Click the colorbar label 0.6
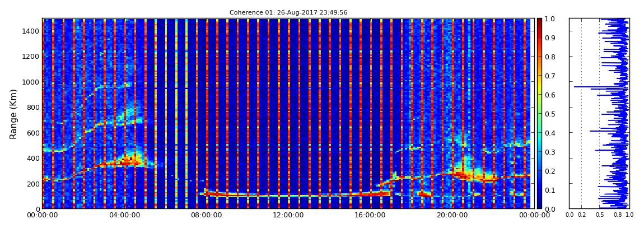 (x=550, y=95)
